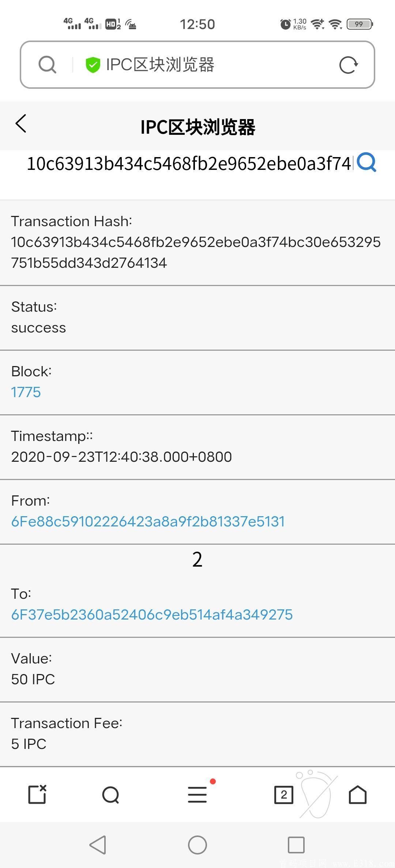This screenshot has height=868, width=395.
Task: Close the current tab in bottom toolbar
Action: tap(37, 794)
